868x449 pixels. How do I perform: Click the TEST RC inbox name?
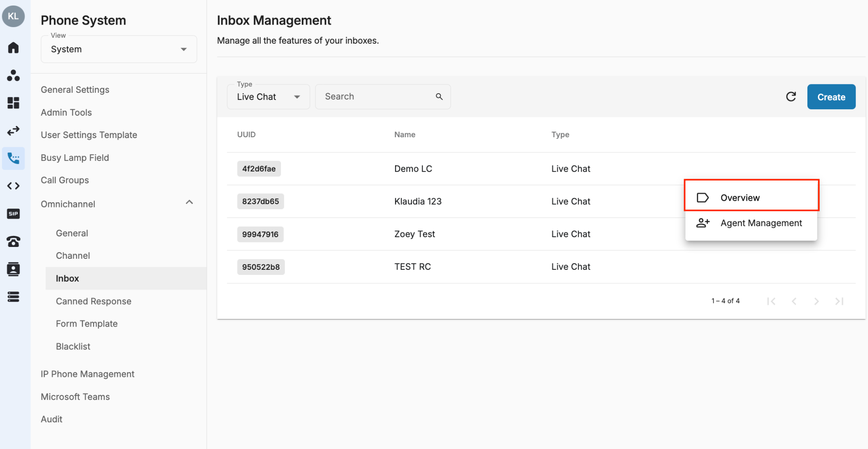pos(412,266)
